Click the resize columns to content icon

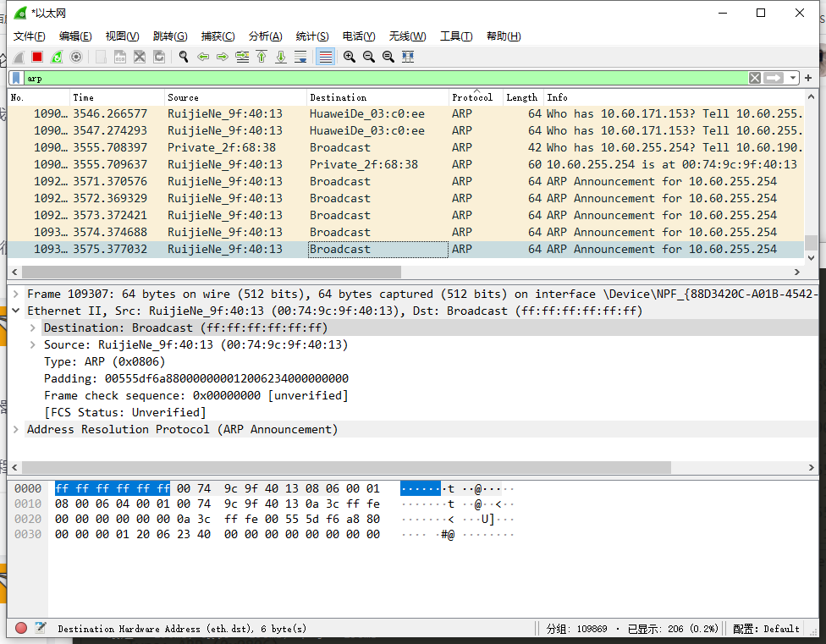tap(408, 57)
